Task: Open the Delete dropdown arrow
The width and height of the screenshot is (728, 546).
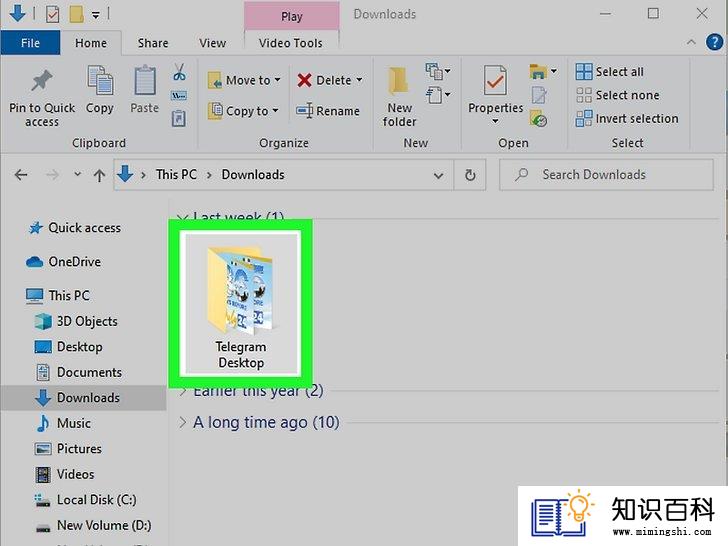Action: [359, 80]
